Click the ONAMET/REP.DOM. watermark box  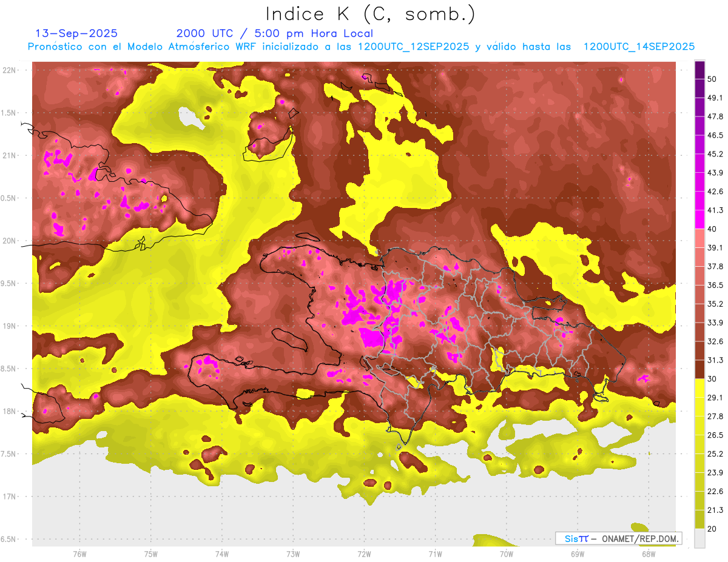click(618, 538)
